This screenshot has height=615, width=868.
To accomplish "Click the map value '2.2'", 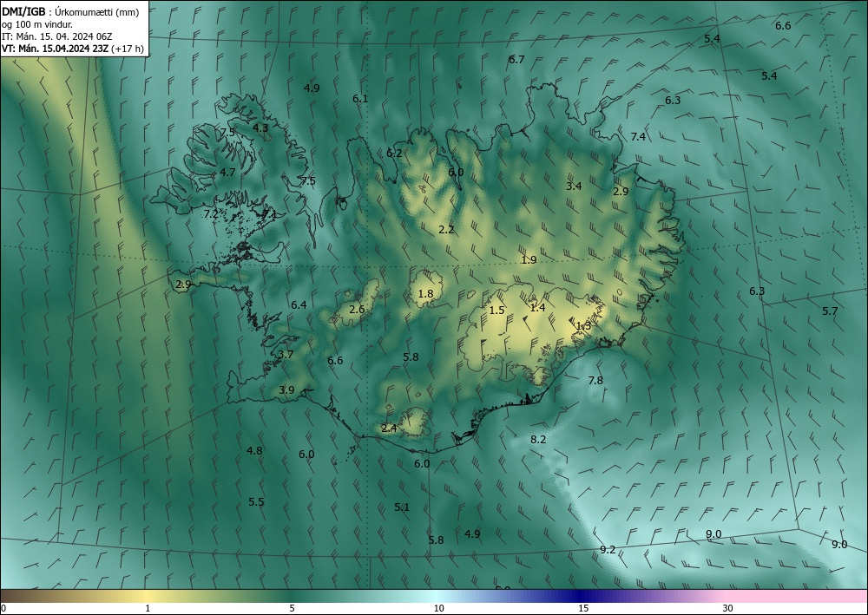I will (446, 230).
